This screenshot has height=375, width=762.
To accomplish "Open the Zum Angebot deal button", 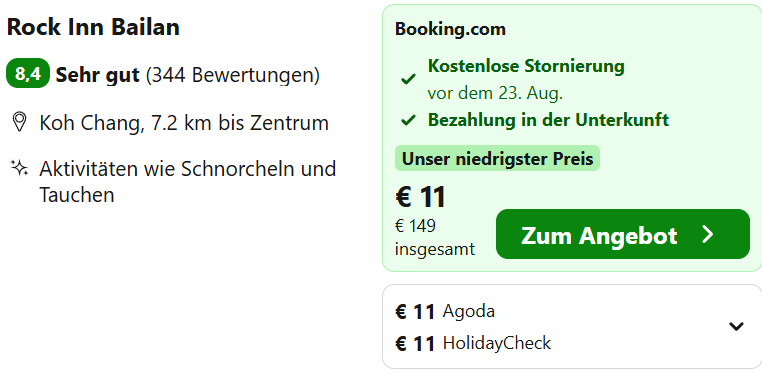I will [x=623, y=234].
